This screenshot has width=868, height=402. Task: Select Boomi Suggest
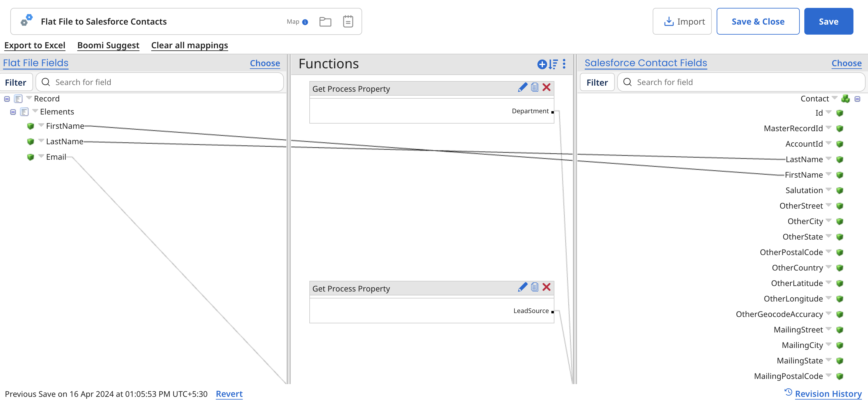pos(108,45)
